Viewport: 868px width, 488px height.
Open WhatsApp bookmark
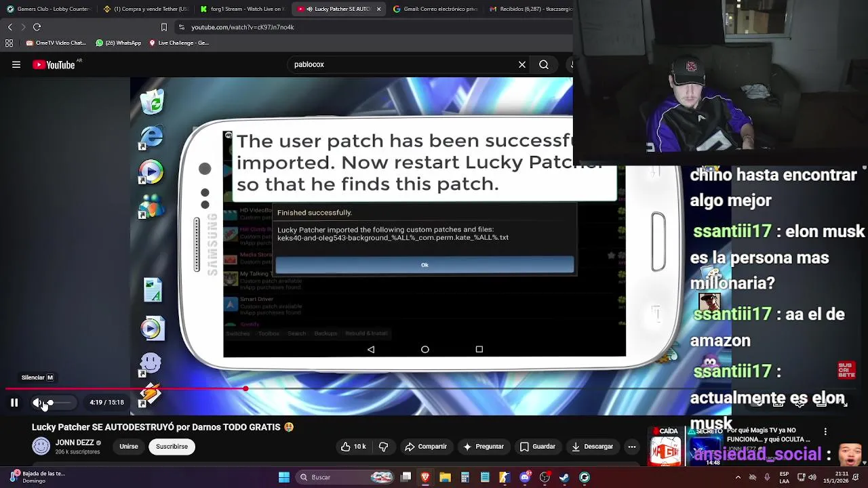pyautogui.click(x=119, y=43)
